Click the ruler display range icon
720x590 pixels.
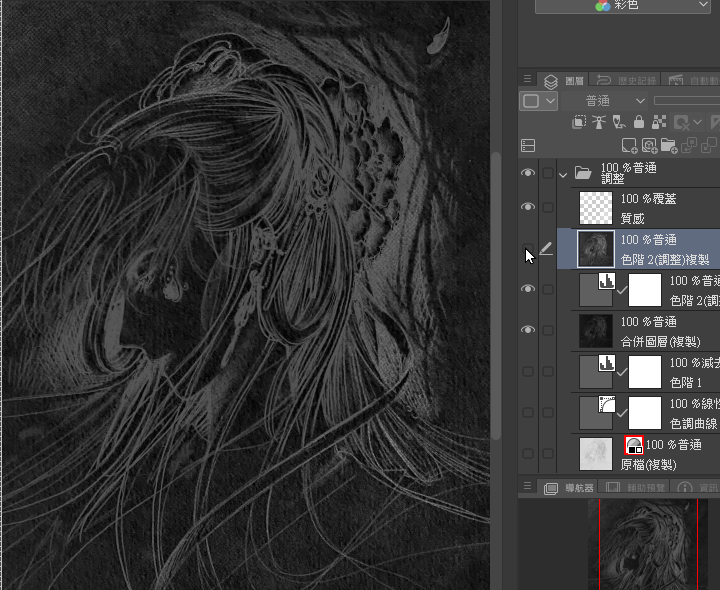(714, 123)
